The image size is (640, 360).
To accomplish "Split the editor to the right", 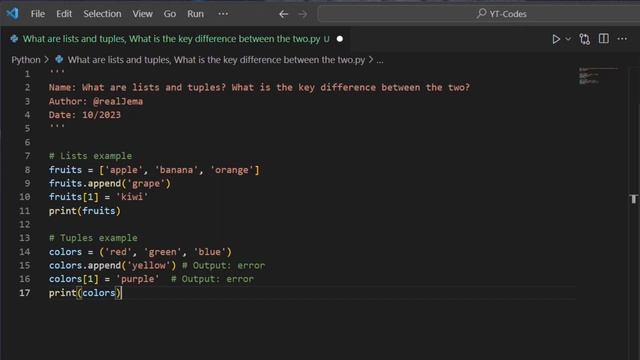I will (604, 39).
